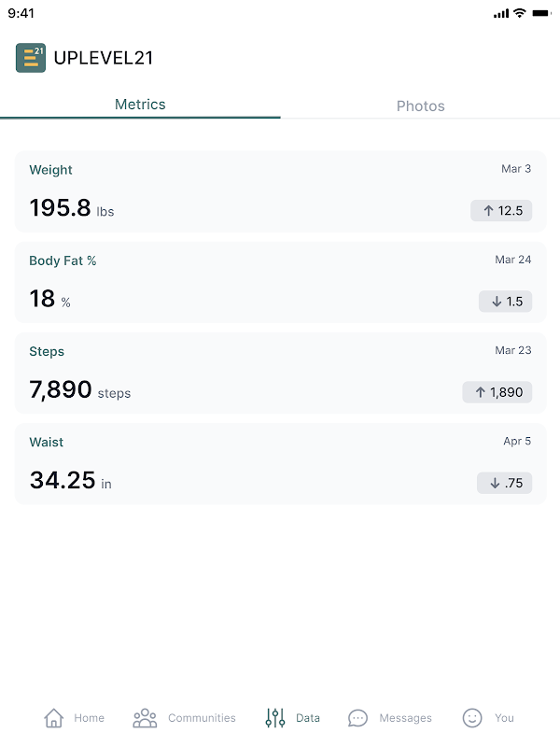Screen dimensions: 560x747
Task: Open Communities via the people icon
Action: 145,718
